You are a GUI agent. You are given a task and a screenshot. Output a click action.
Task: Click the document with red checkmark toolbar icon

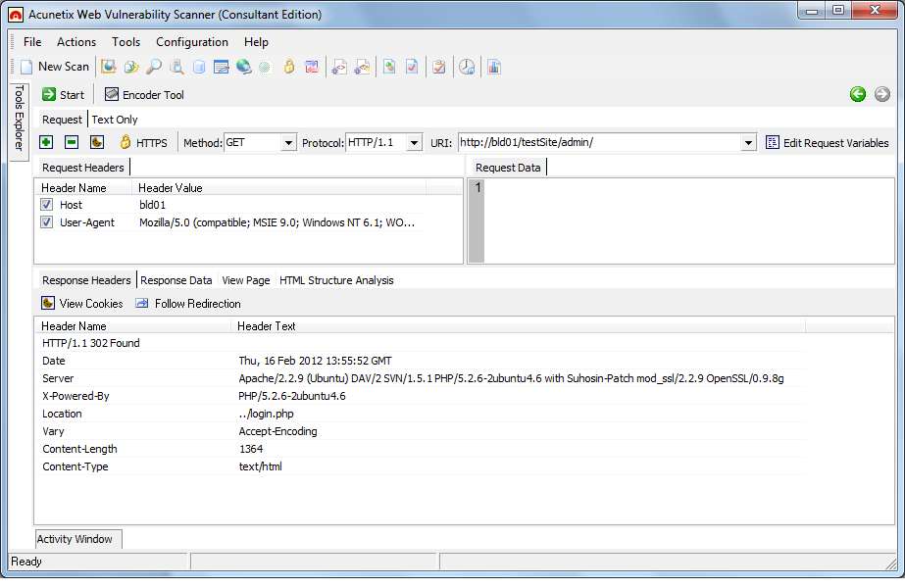pos(412,67)
